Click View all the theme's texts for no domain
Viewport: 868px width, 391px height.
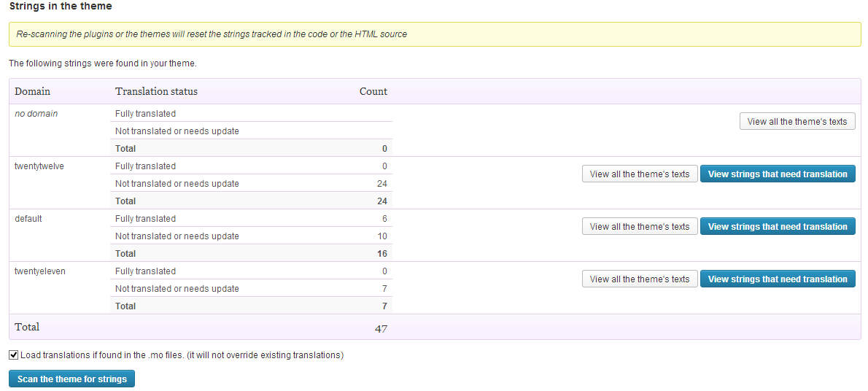[x=797, y=122]
